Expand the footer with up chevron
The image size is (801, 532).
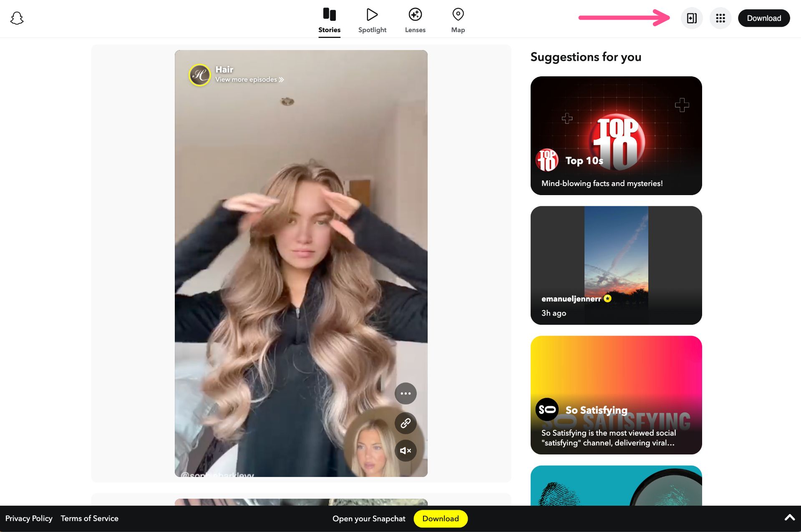point(789,518)
